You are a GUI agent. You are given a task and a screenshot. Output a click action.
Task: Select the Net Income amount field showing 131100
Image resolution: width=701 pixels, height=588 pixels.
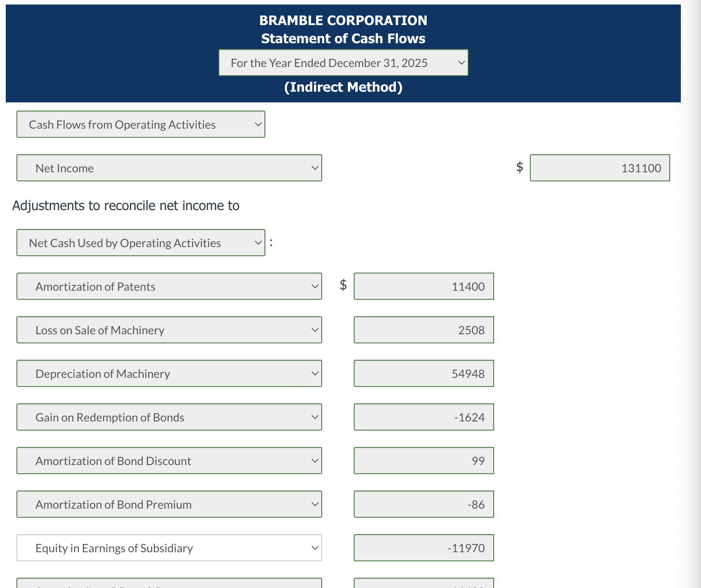point(599,168)
